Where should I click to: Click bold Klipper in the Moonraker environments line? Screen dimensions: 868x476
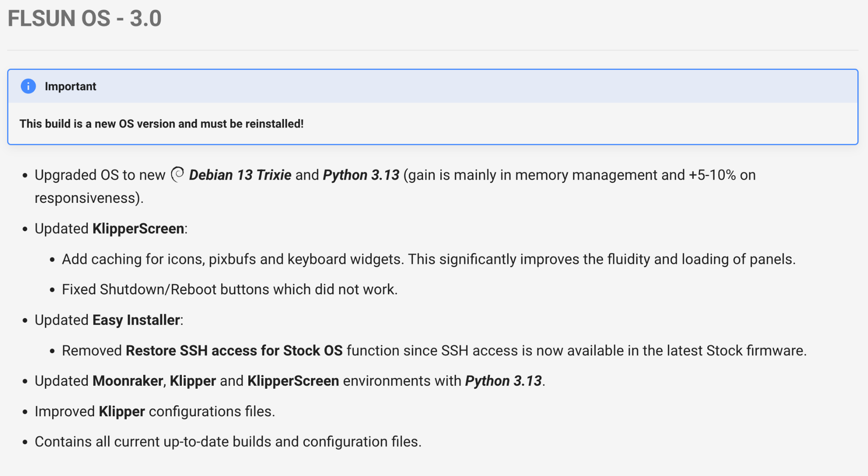pyautogui.click(x=193, y=381)
